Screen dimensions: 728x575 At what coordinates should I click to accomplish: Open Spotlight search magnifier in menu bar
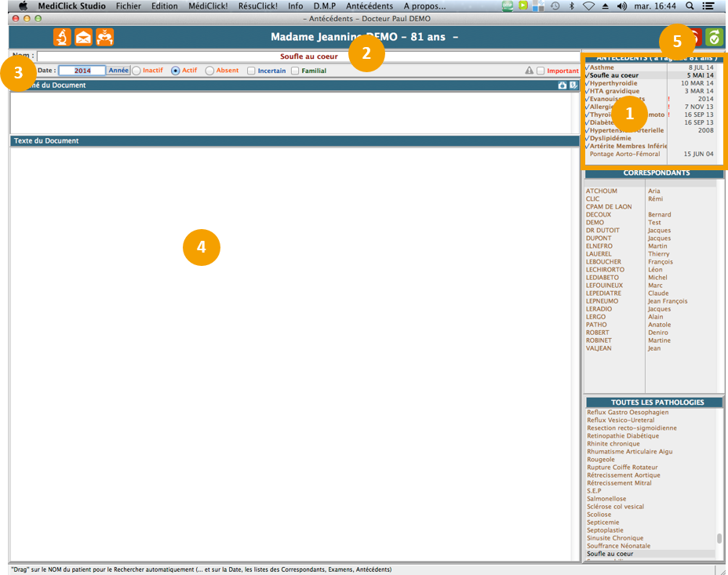tap(690, 6)
